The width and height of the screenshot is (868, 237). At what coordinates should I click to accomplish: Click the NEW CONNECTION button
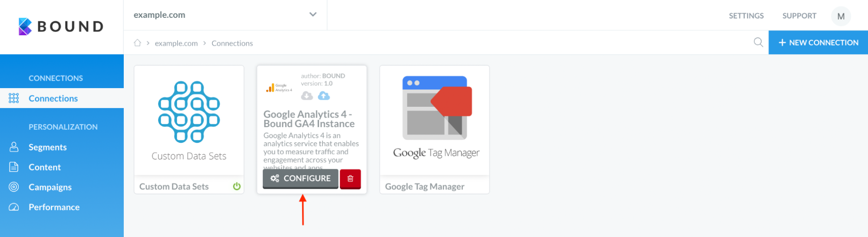click(x=818, y=43)
